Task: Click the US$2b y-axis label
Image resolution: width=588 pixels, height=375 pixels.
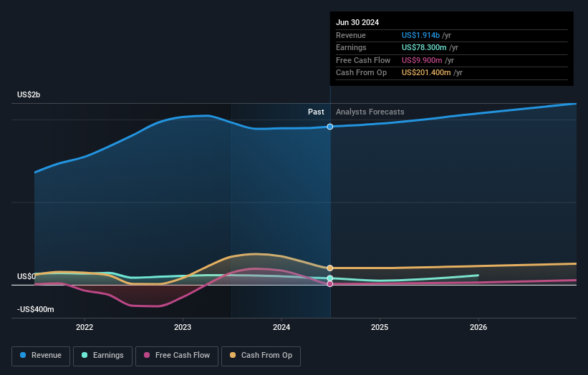Action: 29,94
